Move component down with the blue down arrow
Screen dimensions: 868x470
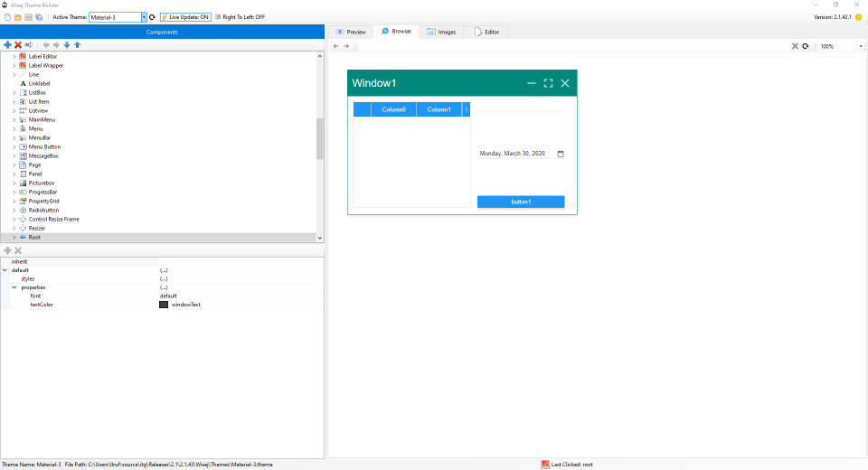66,44
